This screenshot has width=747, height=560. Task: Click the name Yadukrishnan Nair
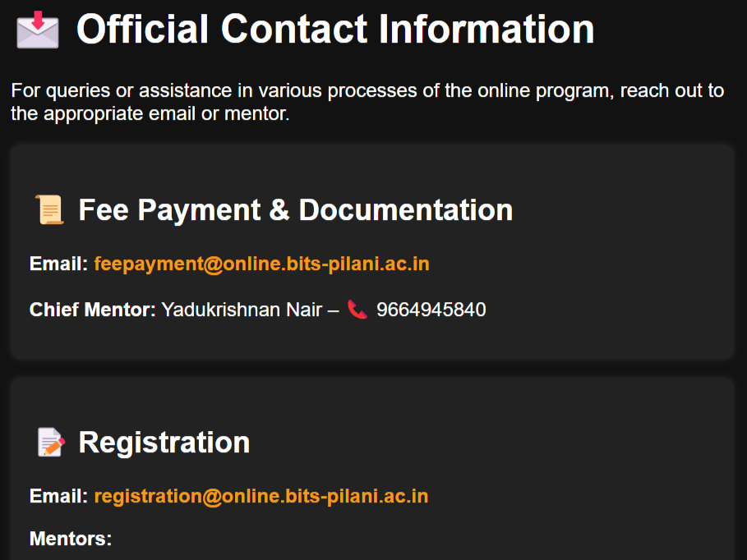(x=242, y=310)
